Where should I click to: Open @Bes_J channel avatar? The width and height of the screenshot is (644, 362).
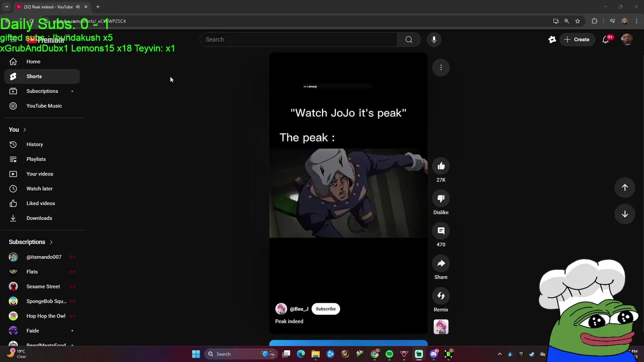281,309
